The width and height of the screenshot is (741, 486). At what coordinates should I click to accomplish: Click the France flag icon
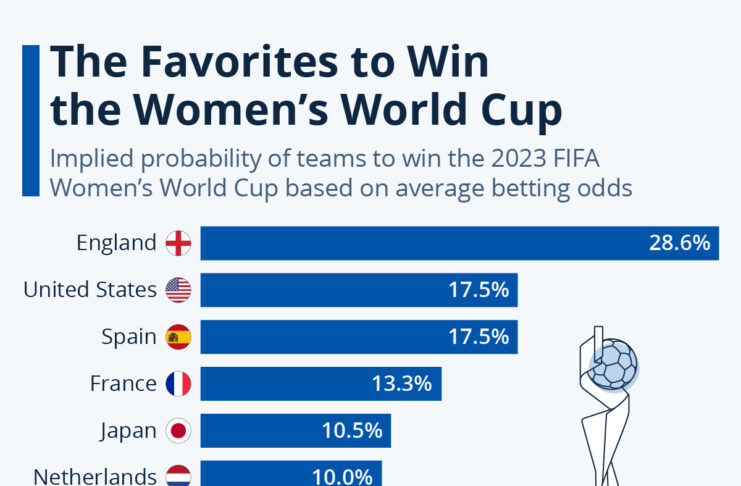tap(178, 383)
